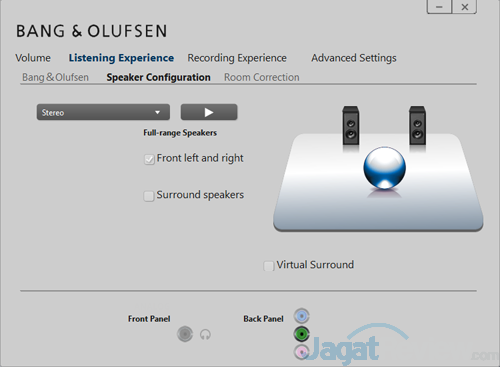Go to the Advanced Settings tab
500x367 pixels.
point(354,58)
